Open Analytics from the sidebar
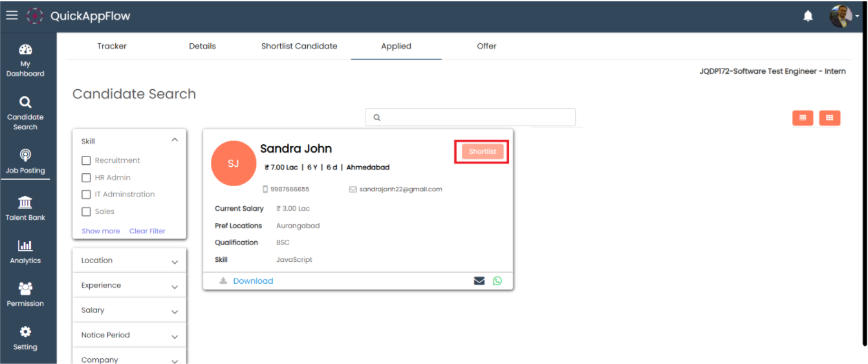Viewport: 868px width, 364px height. tap(25, 252)
